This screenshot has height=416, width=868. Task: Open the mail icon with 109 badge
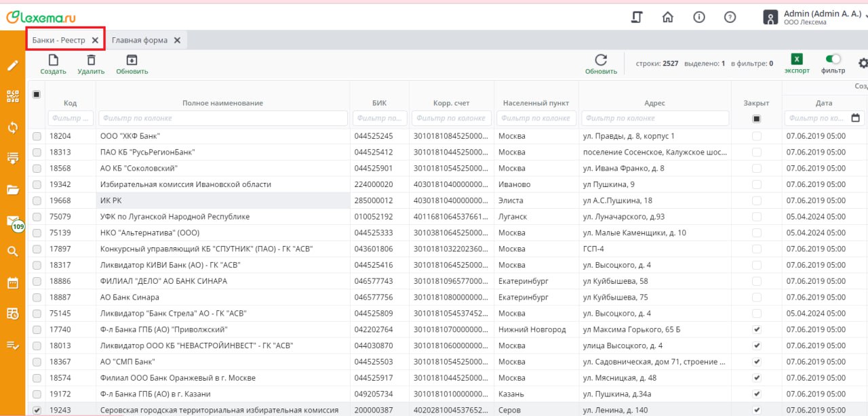pyautogui.click(x=13, y=222)
